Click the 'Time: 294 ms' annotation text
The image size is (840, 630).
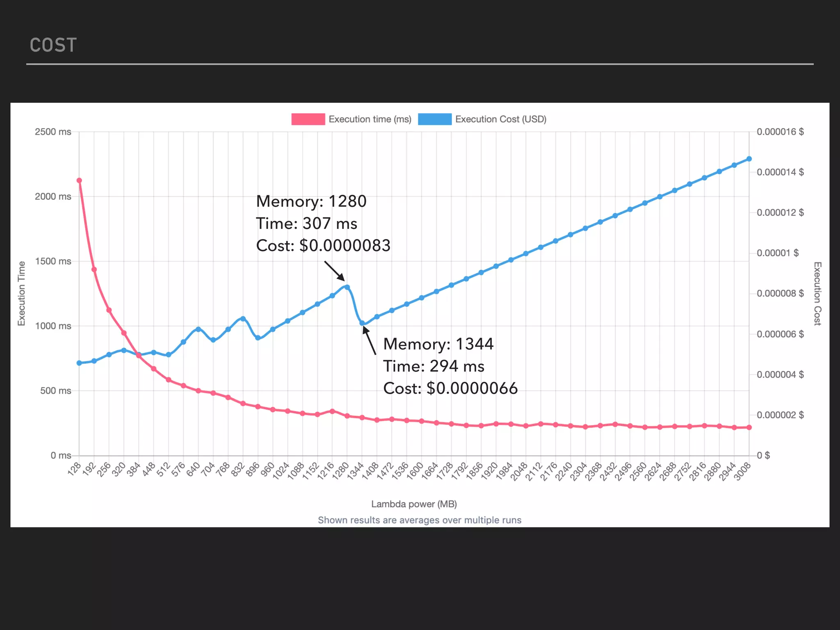point(434,366)
